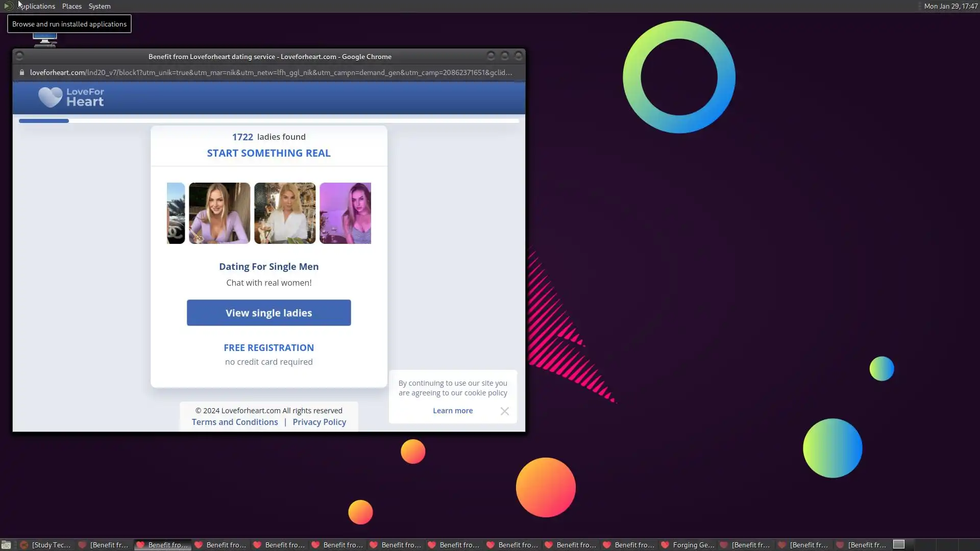
Task: Open the Places menu
Action: 71,6
